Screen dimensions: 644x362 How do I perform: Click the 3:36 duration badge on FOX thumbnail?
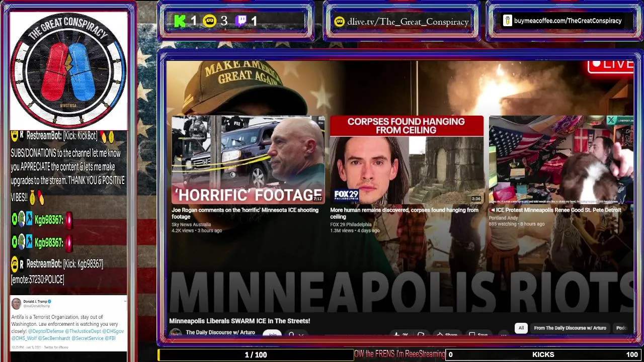[x=476, y=199]
